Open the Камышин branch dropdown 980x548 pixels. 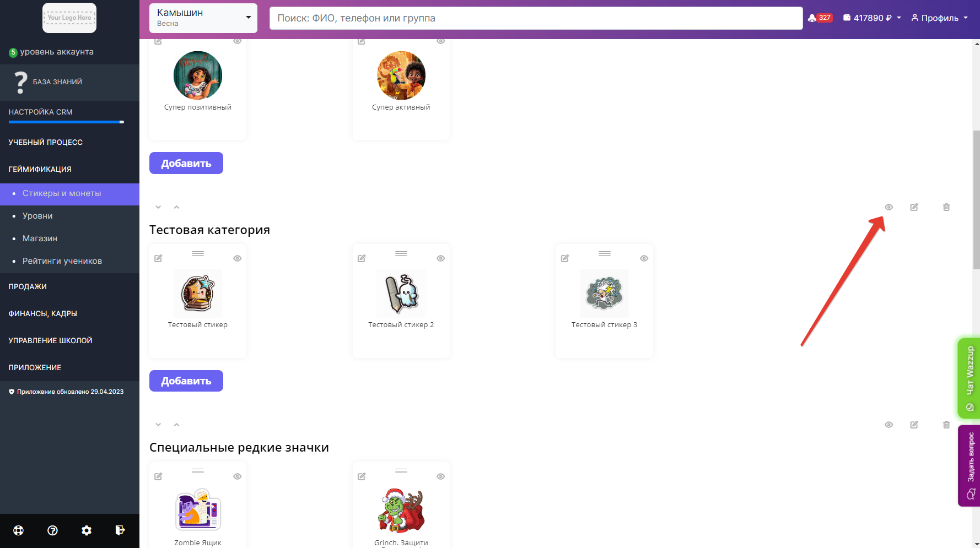coord(203,18)
